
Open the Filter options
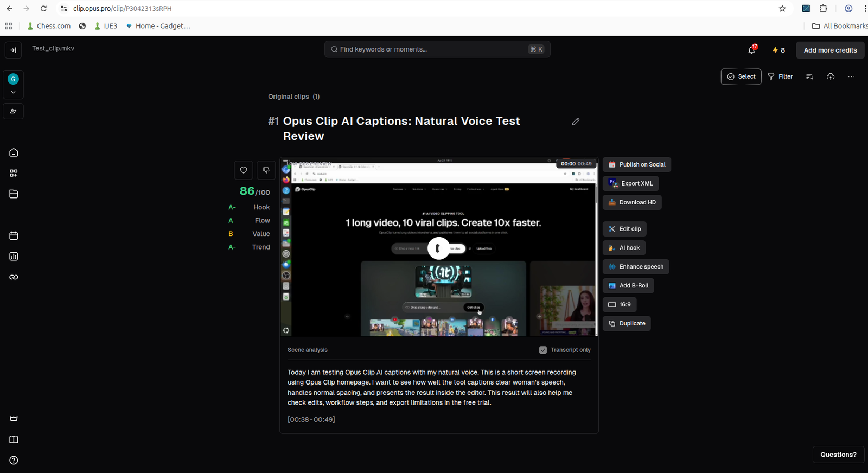pos(780,76)
